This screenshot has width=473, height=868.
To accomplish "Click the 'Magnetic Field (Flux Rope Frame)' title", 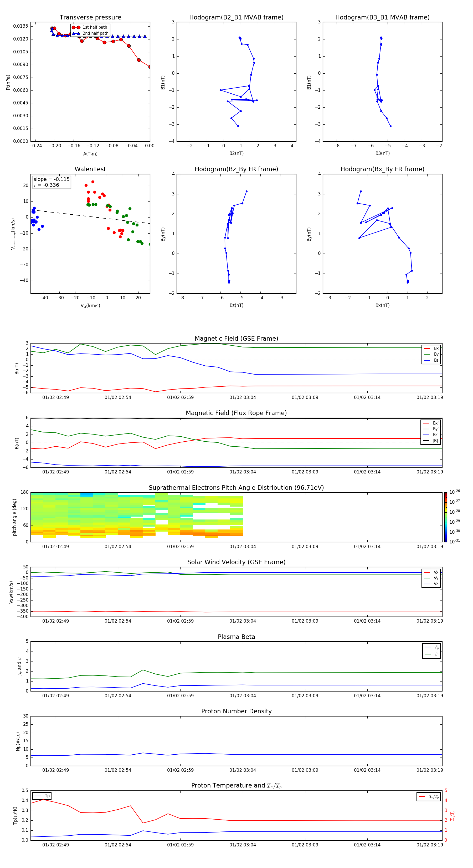I will tap(236, 413).
